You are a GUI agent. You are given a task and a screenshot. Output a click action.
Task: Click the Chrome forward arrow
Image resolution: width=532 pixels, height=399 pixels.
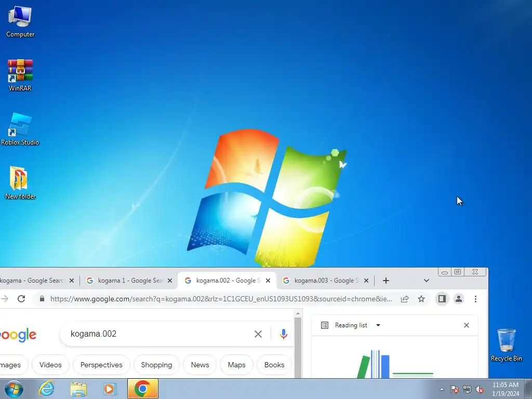(5, 299)
